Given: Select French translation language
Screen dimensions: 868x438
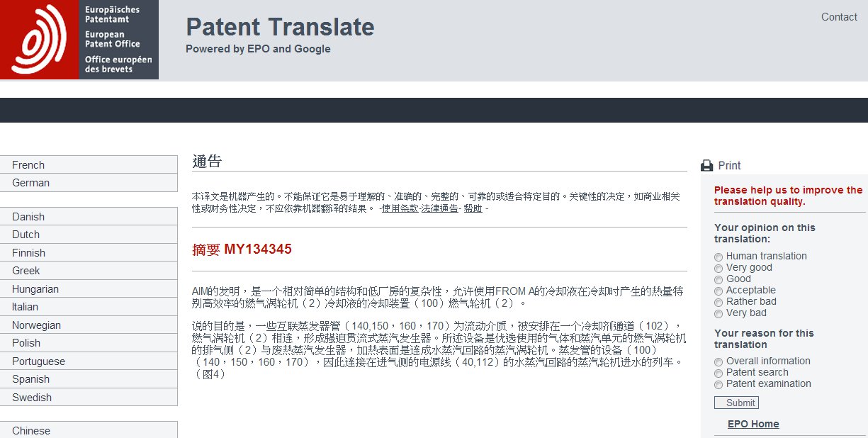Looking at the screenshot, I should [x=28, y=164].
